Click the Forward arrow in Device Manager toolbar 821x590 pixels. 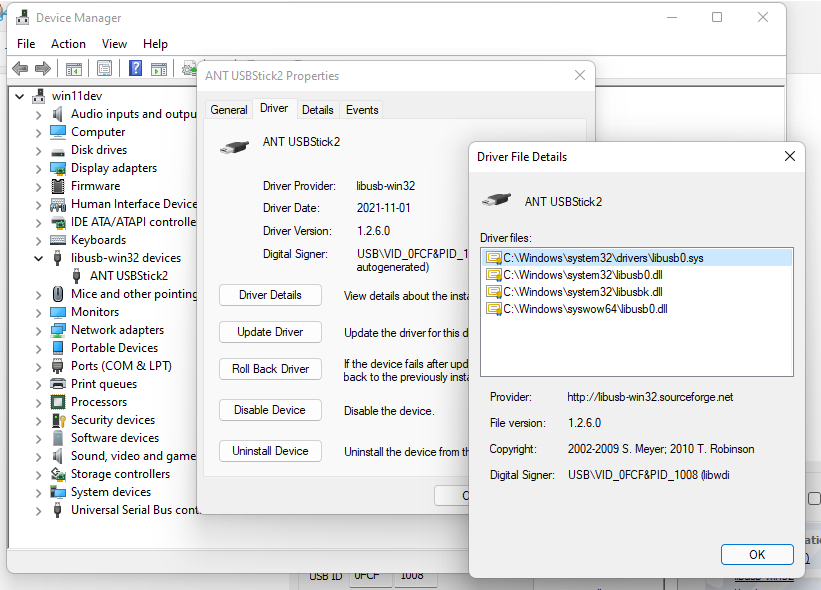tap(42, 68)
